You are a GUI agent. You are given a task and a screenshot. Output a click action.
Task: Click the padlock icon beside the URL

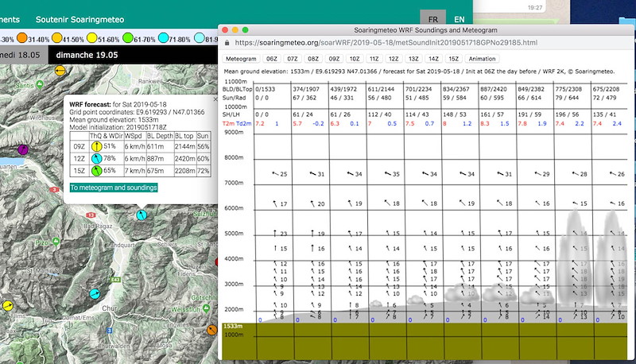[227, 43]
